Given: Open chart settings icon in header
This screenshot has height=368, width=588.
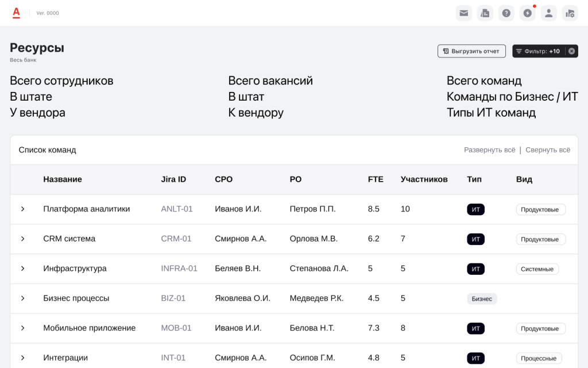Looking at the screenshot, I should [x=570, y=13].
